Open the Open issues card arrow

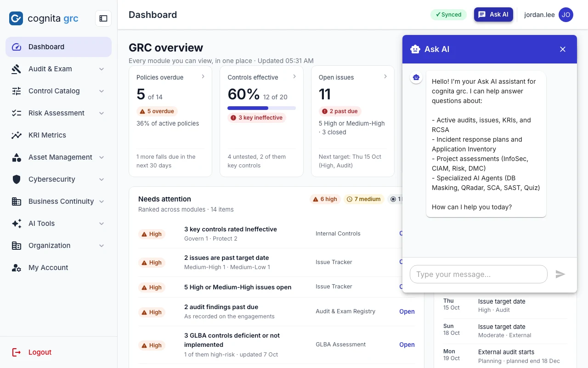[385, 76]
